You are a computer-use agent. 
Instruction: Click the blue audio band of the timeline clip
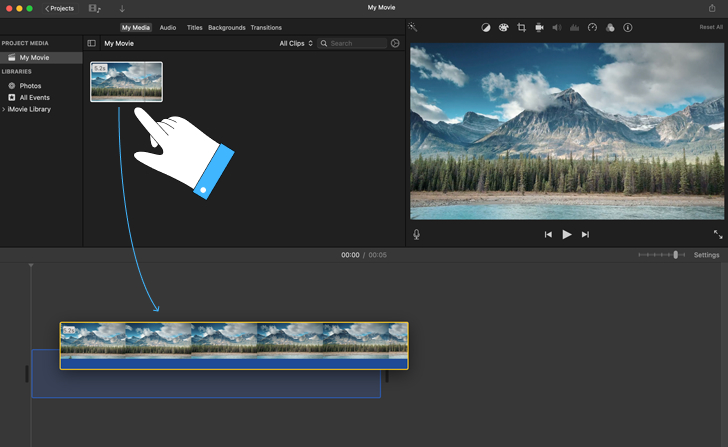pos(234,364)
